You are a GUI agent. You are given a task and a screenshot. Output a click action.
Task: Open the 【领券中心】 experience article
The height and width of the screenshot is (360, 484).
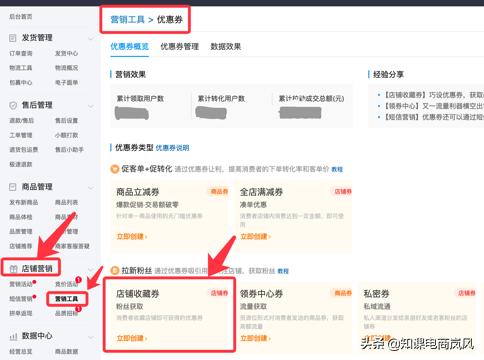(x=434, y=106)
